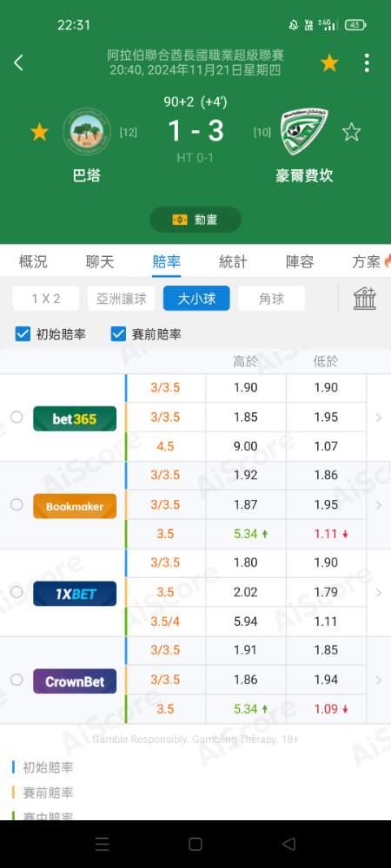Click the 賽前賠率 legend entry
Image resolution: width=391 pixels, height=868 pixels.
tap(48, 792)
